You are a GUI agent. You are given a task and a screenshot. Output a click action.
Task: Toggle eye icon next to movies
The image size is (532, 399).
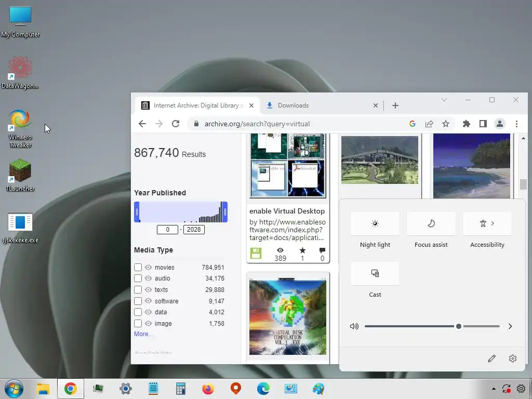[148, 268]
